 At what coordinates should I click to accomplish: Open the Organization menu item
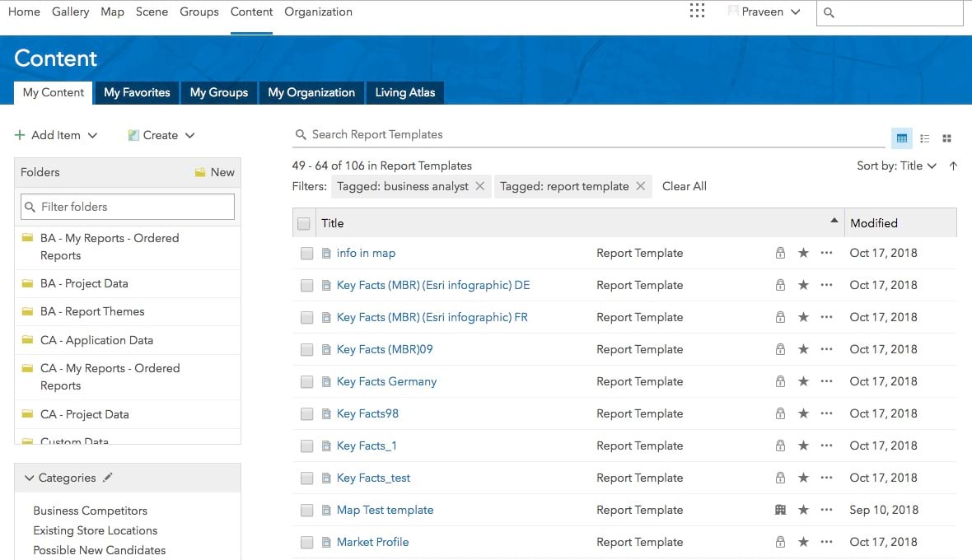tap(318, 12)
